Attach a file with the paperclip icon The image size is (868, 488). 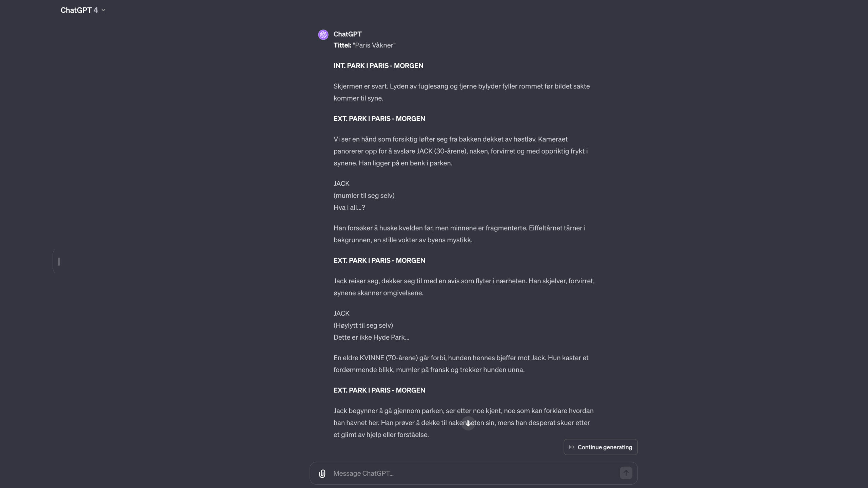point(322,473)
